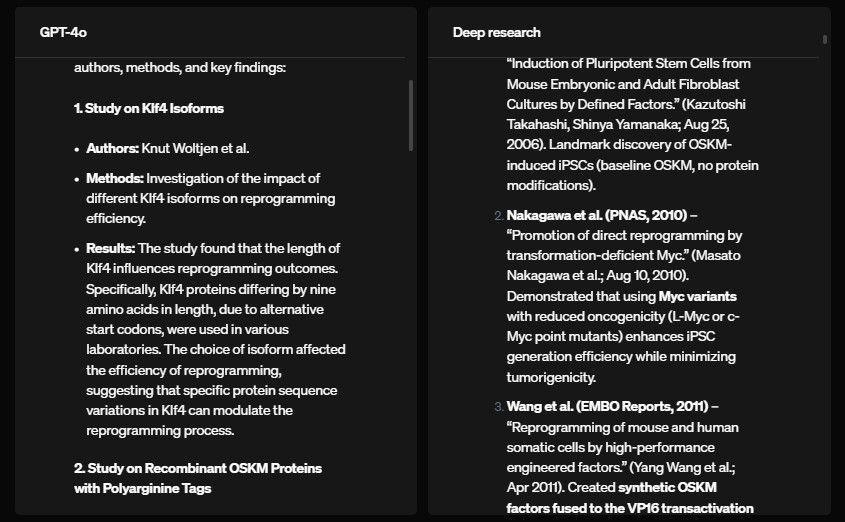Click the heading "1. Study on Klf4 Isoforms"
The width and height of the screenshot is (845, 522).
149,108
